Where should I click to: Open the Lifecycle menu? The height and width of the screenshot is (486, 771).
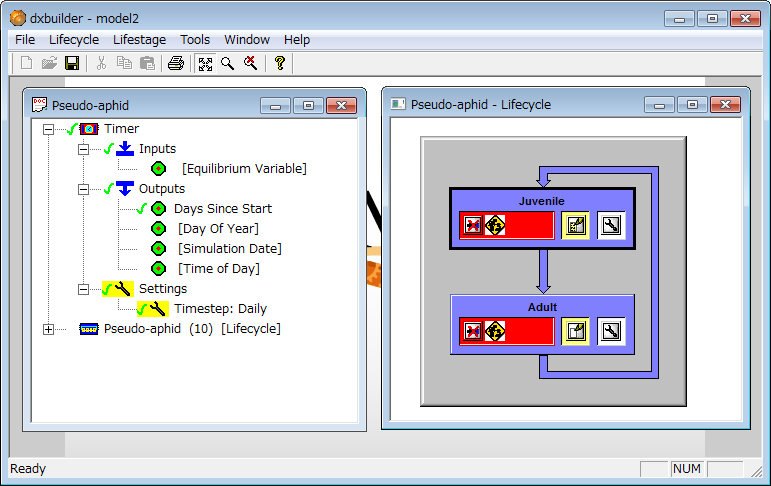click(x=74, y=39)
